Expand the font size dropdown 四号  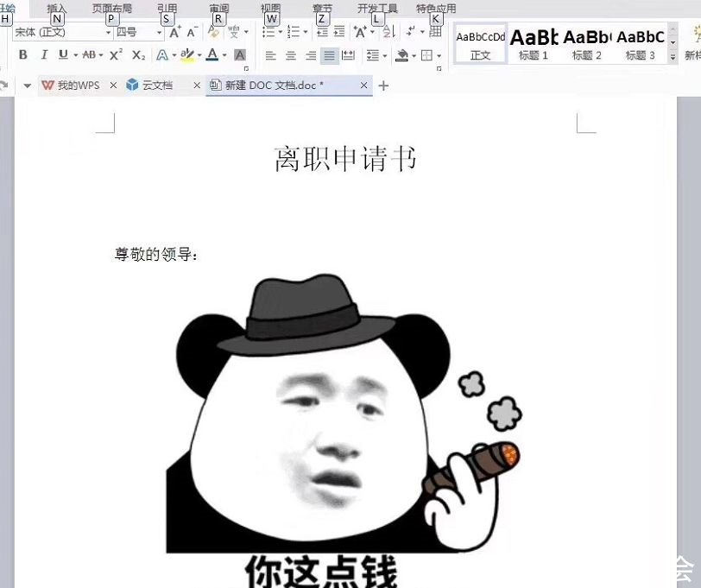point(159,33)
